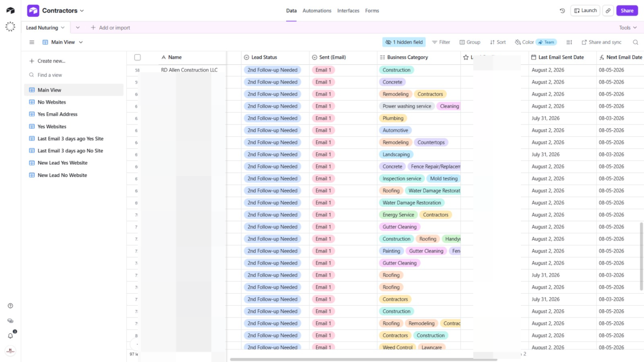Click the Contractors base icon
The height and width of the screenshot is (362, 644).
coord(33,10)
